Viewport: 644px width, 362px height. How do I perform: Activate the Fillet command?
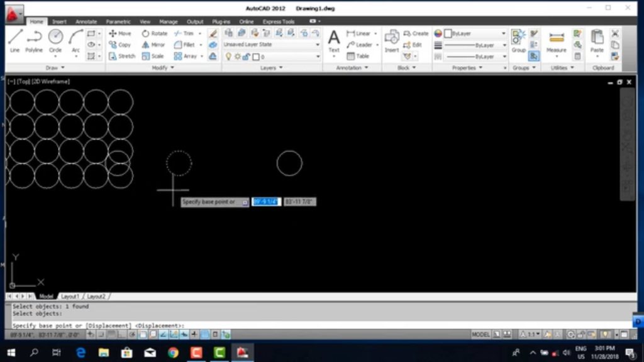pyautogui.click(x=184, y=45)
